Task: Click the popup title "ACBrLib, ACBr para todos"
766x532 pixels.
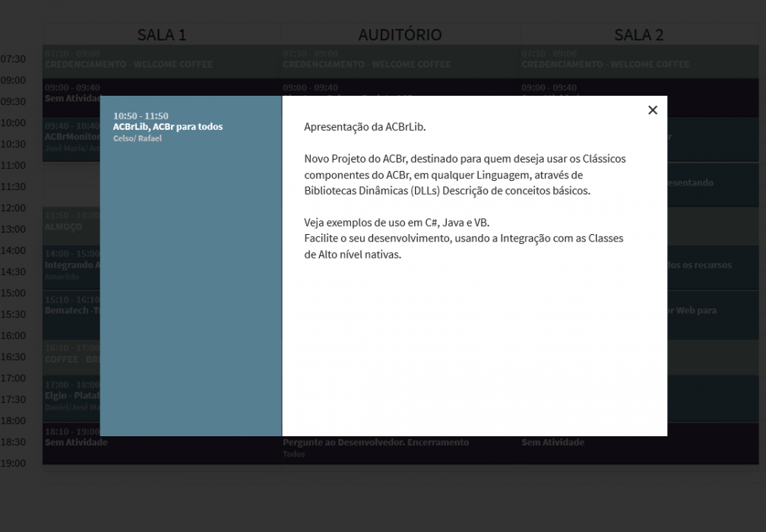Action: click(x=167, y=126)
